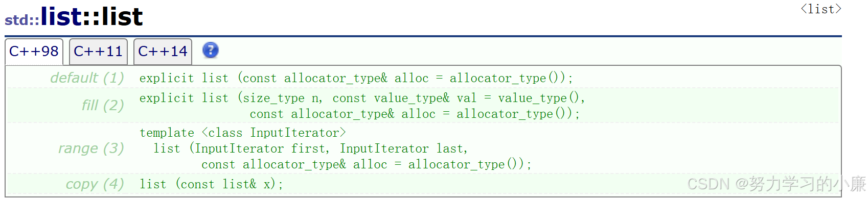The width and height of the screenshot is (868, 199).
Task: Select the copy (4) constructor label
Action: tap(95, 184)
